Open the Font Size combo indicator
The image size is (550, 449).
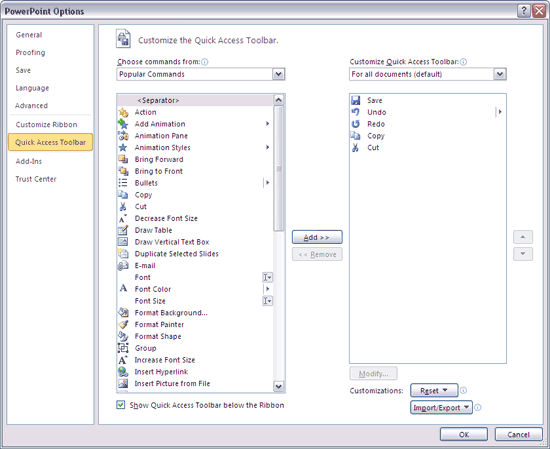click(268, 301)
